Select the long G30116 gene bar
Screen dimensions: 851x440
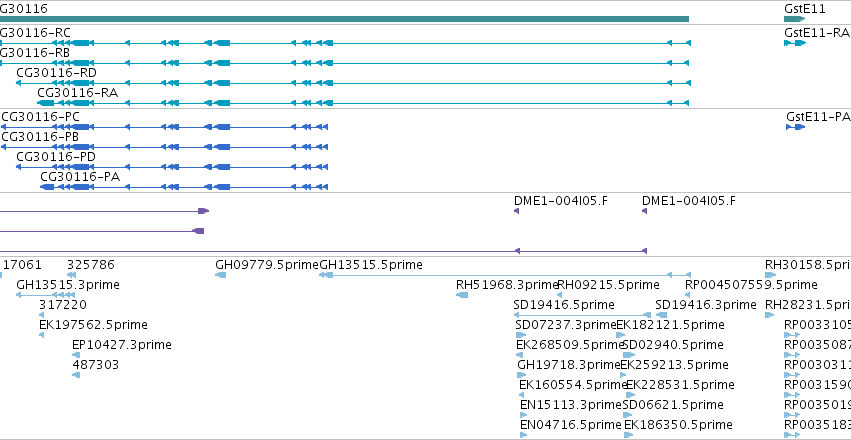(x=344, y=19)
